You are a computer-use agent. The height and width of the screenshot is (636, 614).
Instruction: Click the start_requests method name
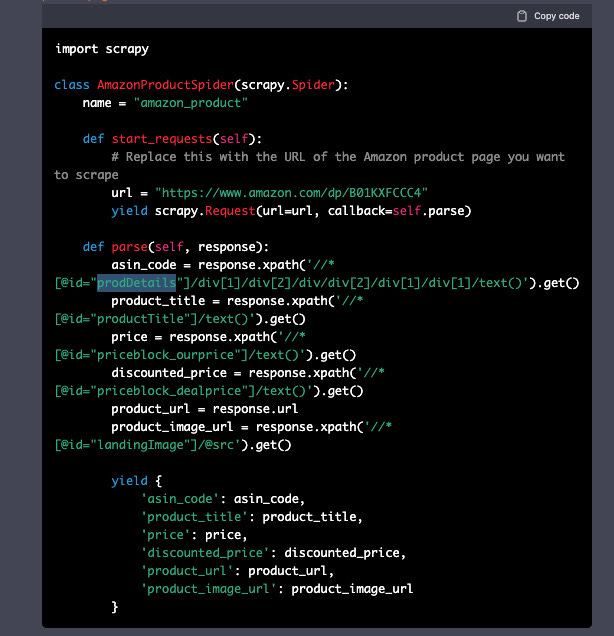click(162, 139)
